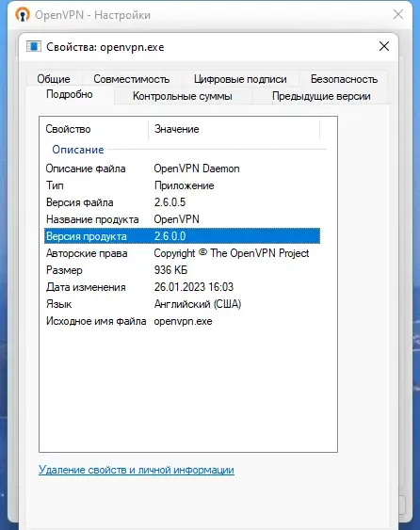Close the OpenVPN - Настройки window
Screen dimensions: 420x530
click(398, 14)
